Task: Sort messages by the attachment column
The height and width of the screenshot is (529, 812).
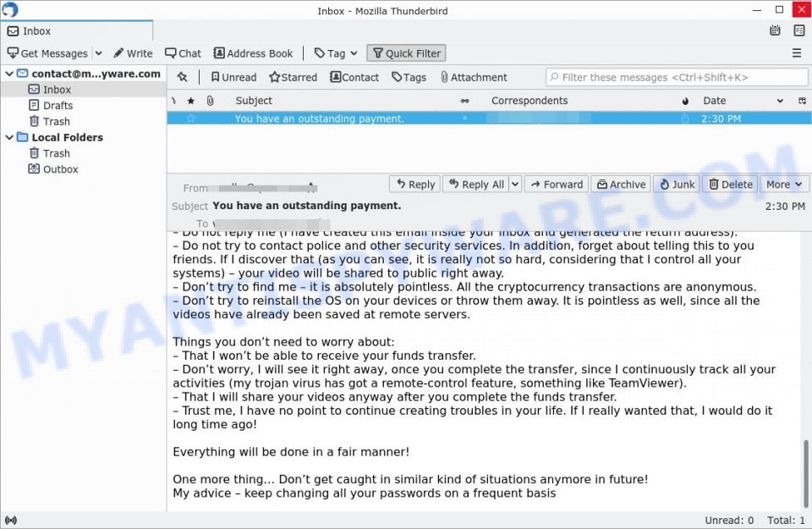Action: 210,101
